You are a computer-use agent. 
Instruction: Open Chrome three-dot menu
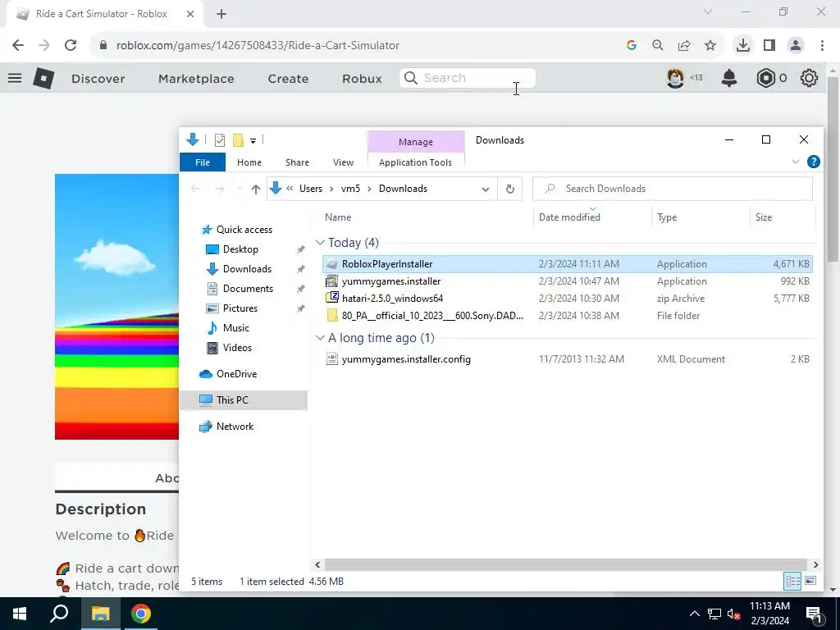(x=822, y=46)
